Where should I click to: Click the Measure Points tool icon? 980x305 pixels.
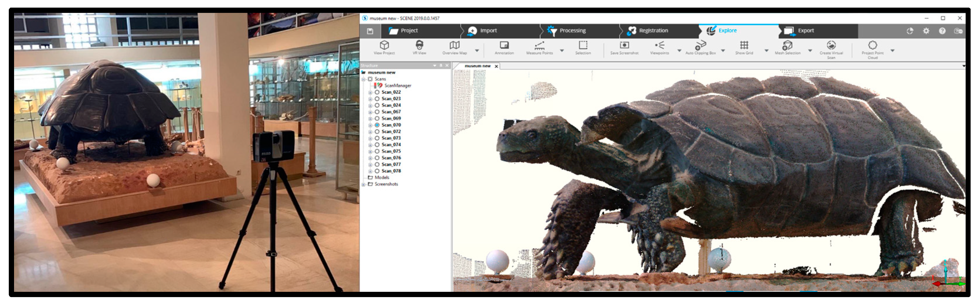(539, 46)
